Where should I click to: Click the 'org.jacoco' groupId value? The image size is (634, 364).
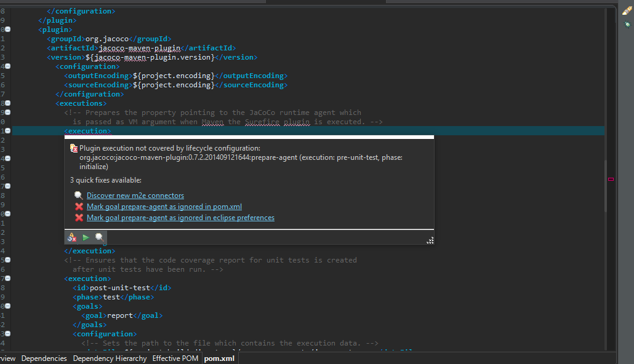pyautogui.click(x=107, y=39)
